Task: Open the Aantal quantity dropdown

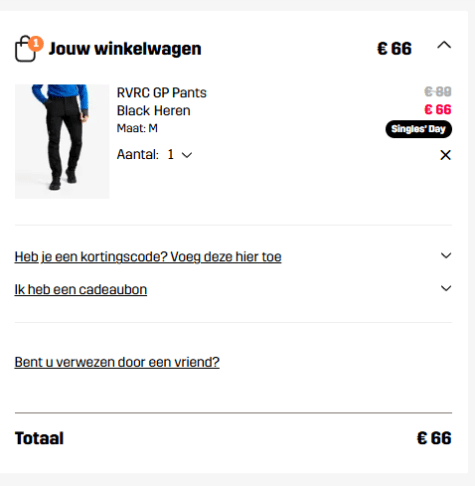Action: point(180,155)
